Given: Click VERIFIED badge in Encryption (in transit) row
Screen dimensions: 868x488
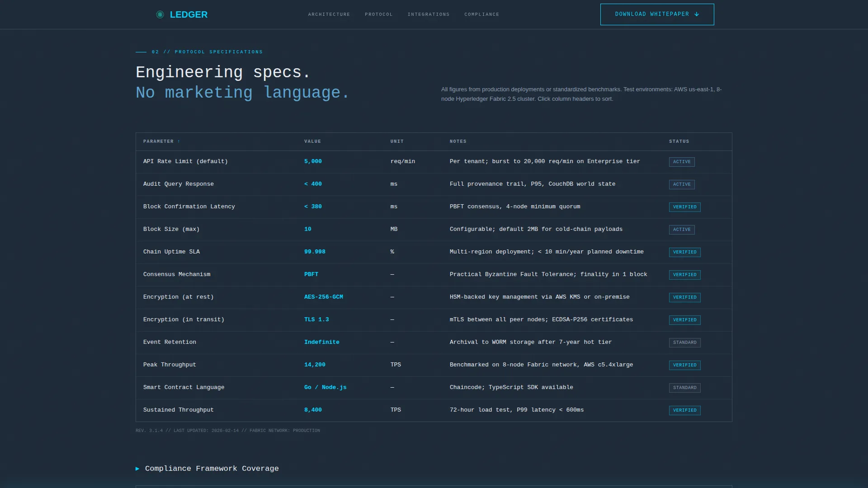Looking at the screenshot, I should coord(684,320).
